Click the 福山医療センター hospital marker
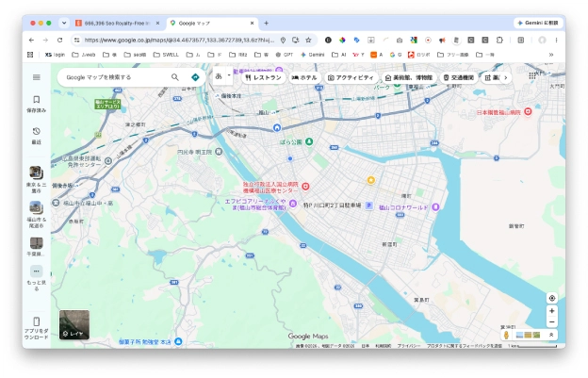The image size is (588, 378). pyautogui.click(x=305, y=187)
